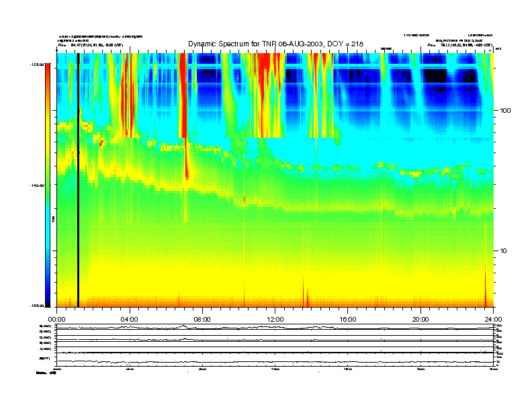Click the '100' frequency axis label
532x411 pixels.
pyautogui.click(x=505, y=111)
